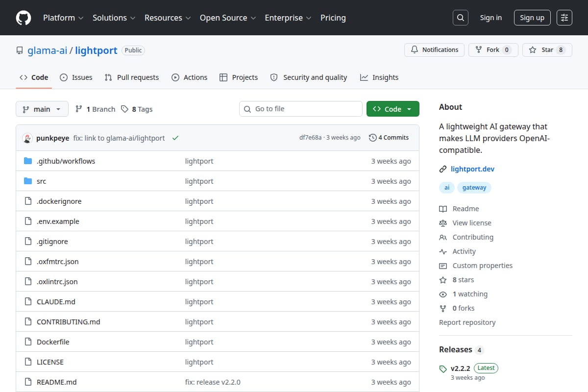Open the .env.example file
This screenshot has height=392, width=588.
tap(58, 221)
